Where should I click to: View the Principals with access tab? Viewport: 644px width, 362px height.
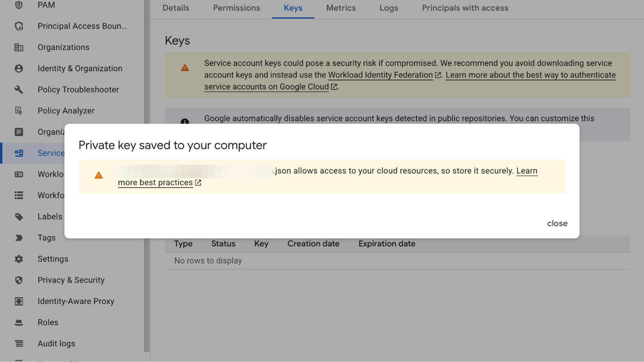(x=464, y=8)
